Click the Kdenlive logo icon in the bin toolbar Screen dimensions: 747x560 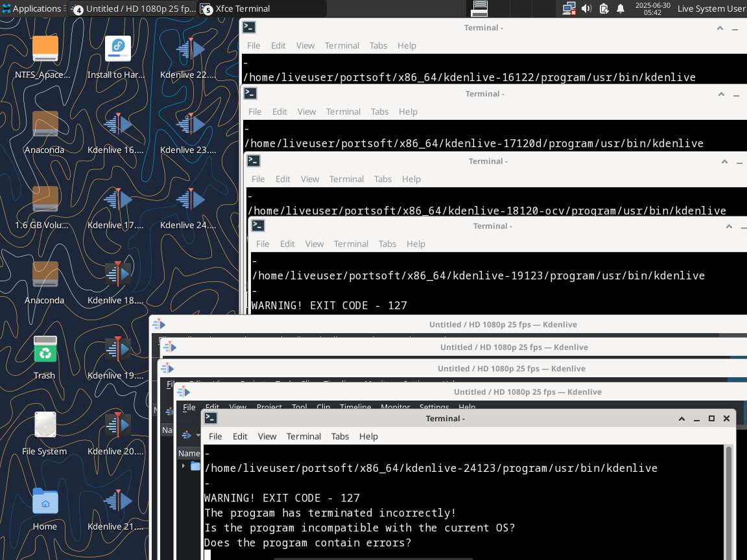187,435
